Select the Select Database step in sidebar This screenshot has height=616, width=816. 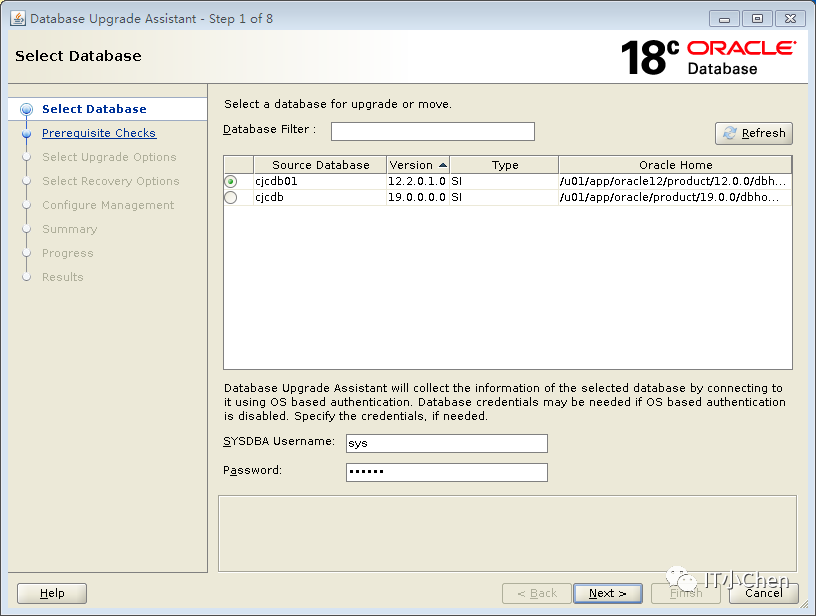click(94, 109)
